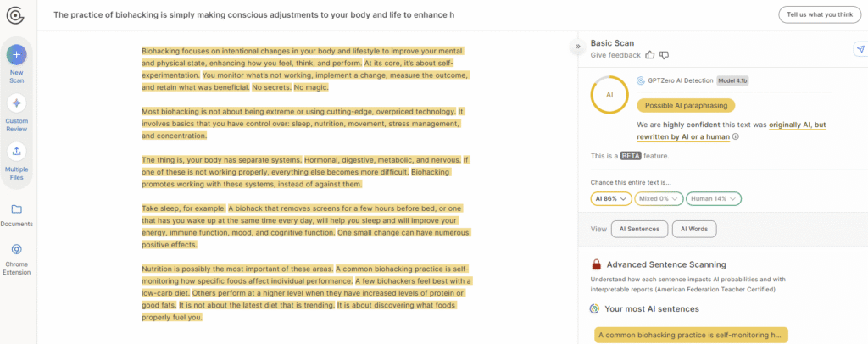Viewport: 868px width, 344px height.
Task: Switch view to AI Words
Action: (694, 229)
